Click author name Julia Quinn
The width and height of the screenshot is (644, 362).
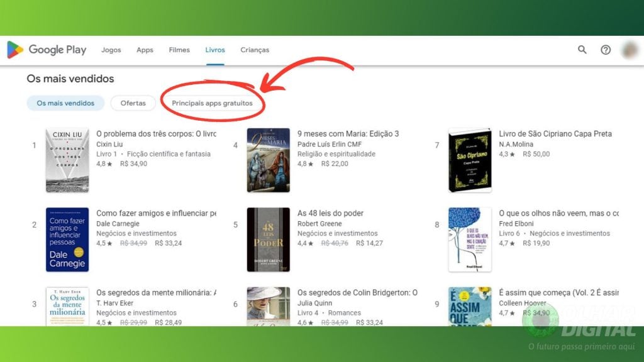pos(314,304)
